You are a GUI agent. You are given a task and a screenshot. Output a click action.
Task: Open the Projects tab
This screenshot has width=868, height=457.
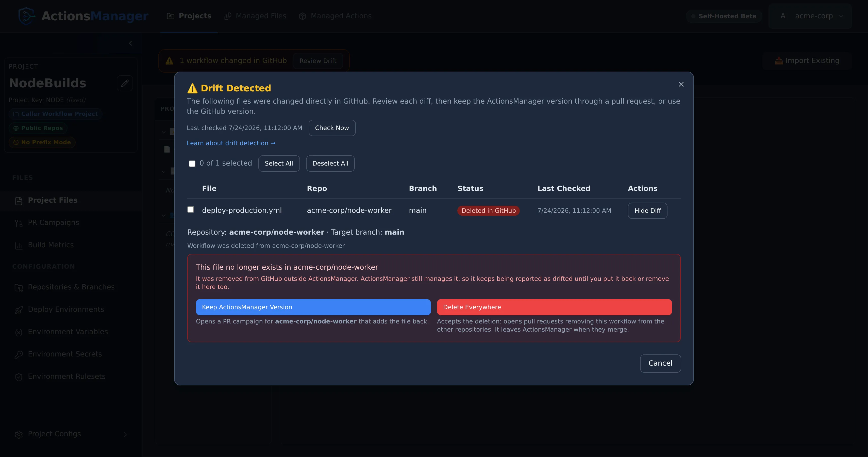click(189, 16)
